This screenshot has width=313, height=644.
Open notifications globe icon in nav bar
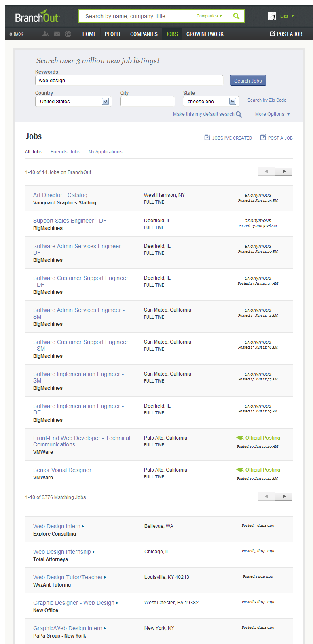68,34
